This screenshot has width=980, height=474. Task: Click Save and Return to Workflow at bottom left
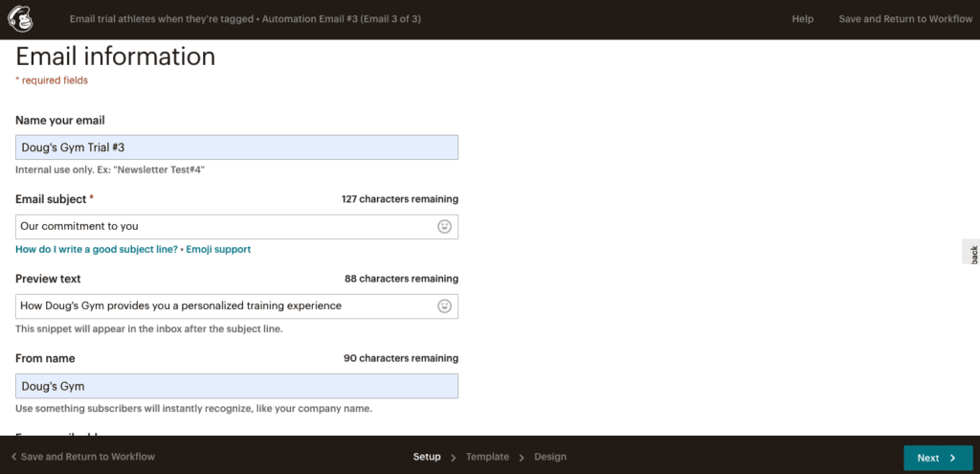[83, 457]
